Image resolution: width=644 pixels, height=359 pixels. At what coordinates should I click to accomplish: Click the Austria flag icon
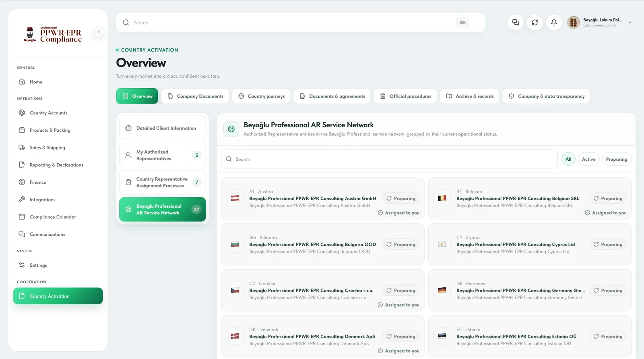[x=235, y=198]
